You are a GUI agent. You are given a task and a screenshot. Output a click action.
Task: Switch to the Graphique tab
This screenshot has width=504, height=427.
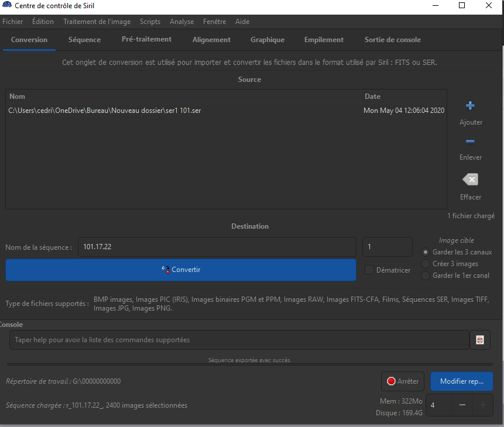point(268,40)
